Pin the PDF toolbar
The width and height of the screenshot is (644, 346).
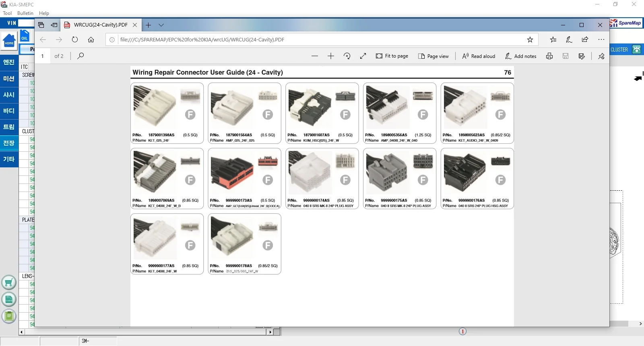(x=601, y=56)
